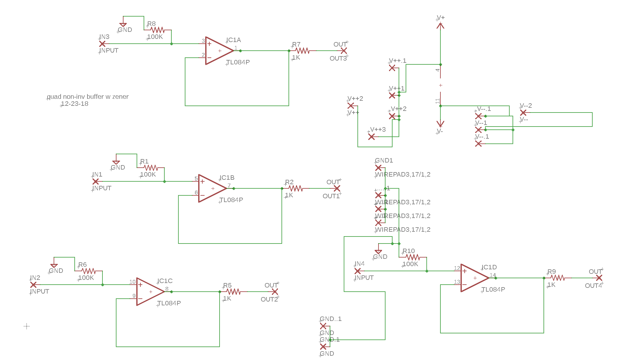Select resistor R8 symbol
Image resolution: width=622 pixels, height=364 pixels.
(157, 30)
